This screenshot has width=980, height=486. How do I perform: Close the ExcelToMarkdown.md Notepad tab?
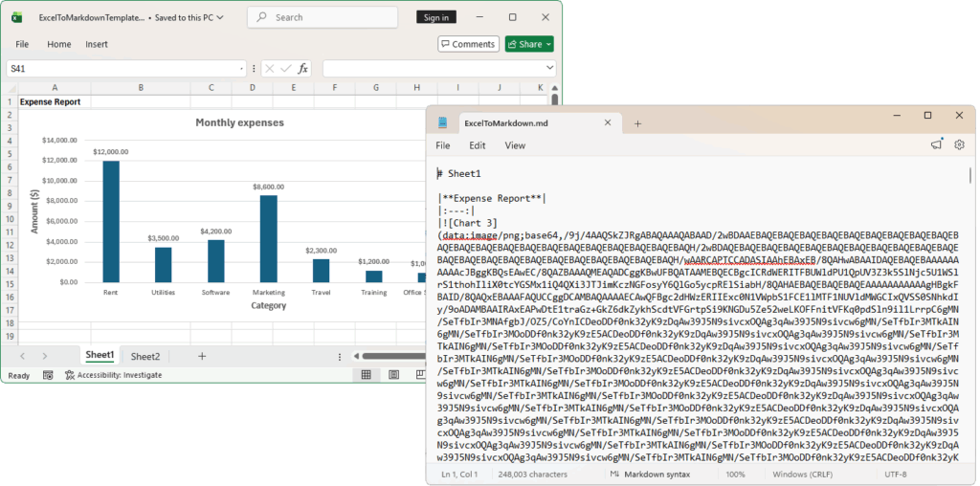(607, 123)
